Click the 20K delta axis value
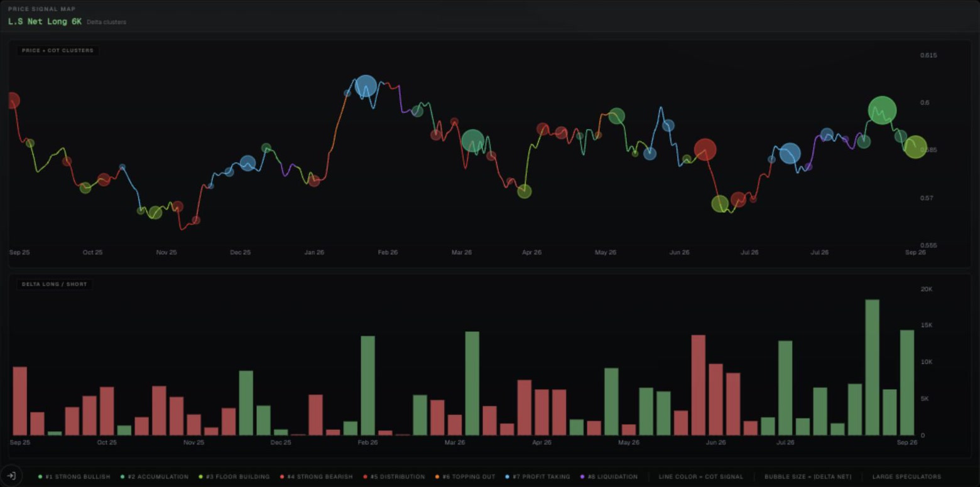Image resolution: width=980 pixels, height=487 pixels. pyautogui.click(x=926, y=289)
